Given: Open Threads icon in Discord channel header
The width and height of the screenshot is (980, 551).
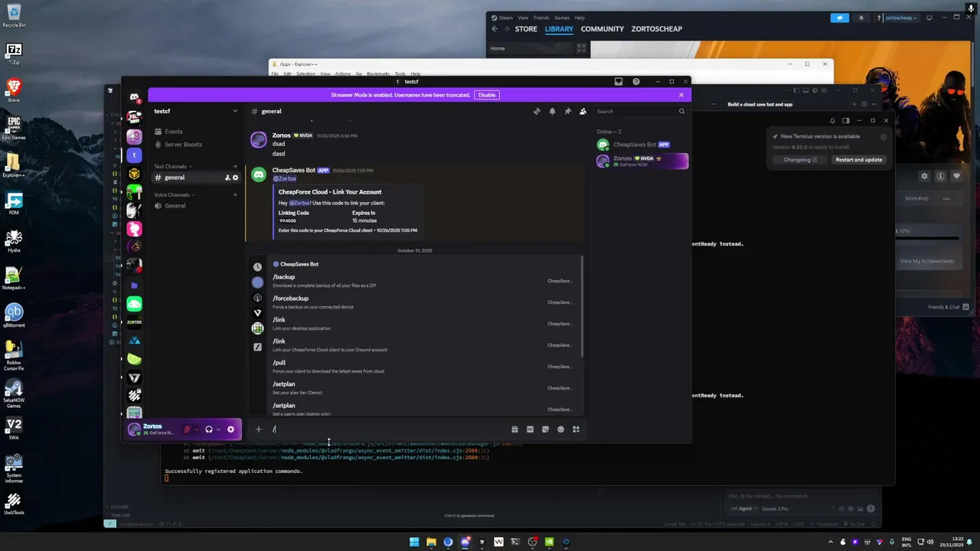Looking at the screenshot, I should pos(537,111).
